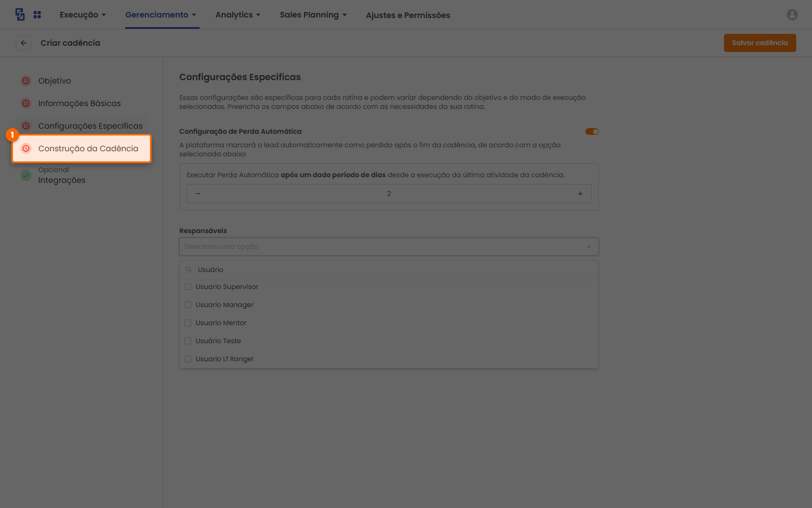Click the back arrow beside Criar cadência

pyautogui.click(x=24, y=43)
